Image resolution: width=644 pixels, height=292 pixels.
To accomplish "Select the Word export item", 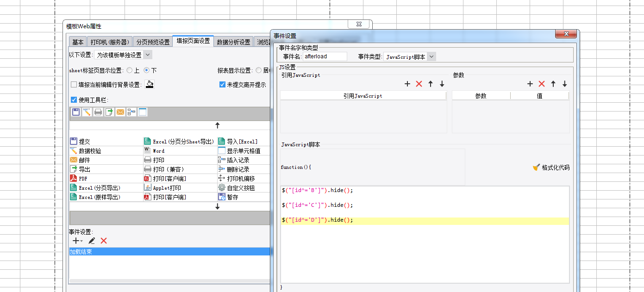I will pyautogui.click(x=154, y=151).
